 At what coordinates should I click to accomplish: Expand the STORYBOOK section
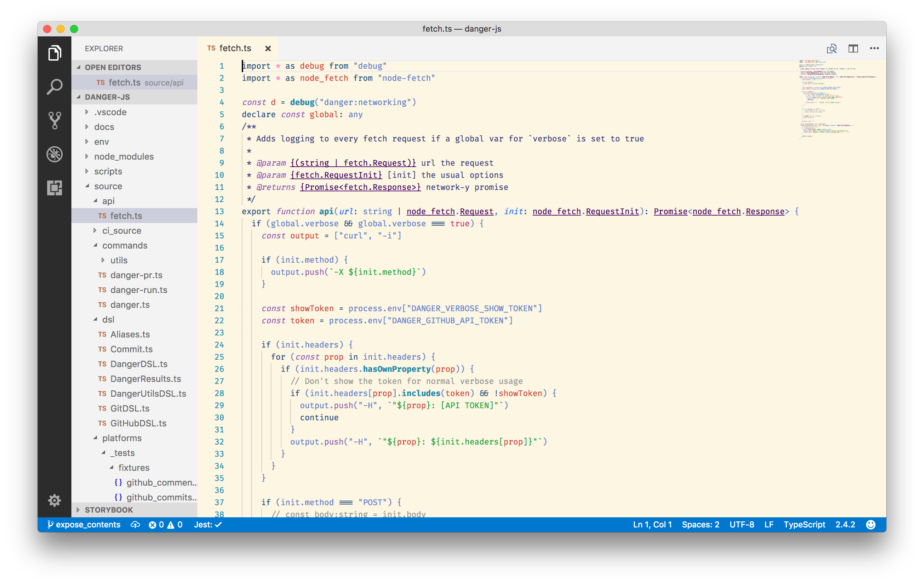(x=108, y=510)
